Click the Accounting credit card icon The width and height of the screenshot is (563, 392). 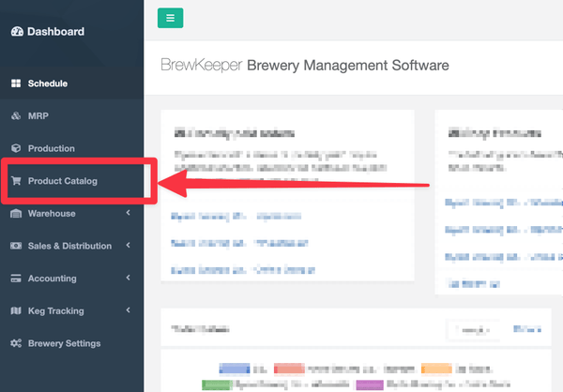coord(16,279)
